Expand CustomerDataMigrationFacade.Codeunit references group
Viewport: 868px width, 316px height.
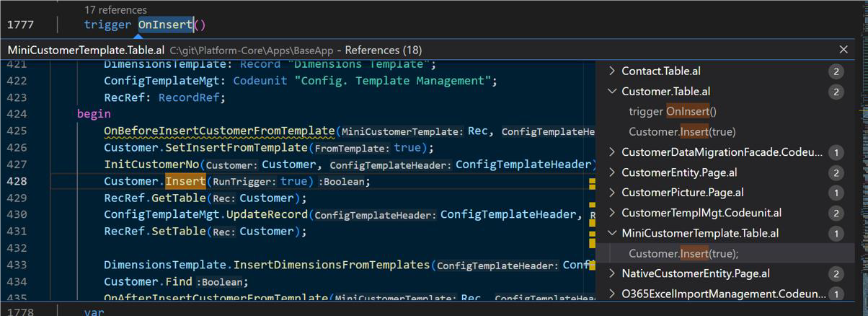(x=612, y=152)
